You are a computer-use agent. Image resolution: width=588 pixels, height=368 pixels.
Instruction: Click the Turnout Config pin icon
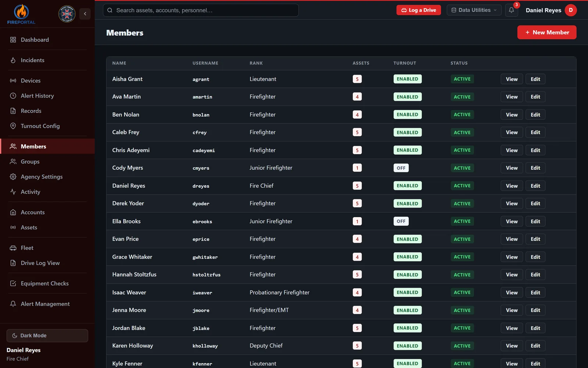pos(13,126)
